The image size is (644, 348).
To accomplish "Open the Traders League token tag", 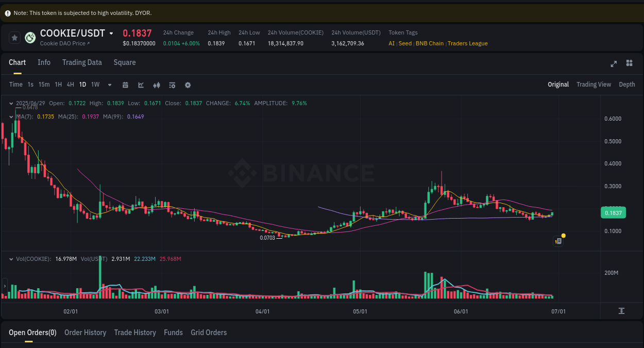I will [x=467, y=43].
